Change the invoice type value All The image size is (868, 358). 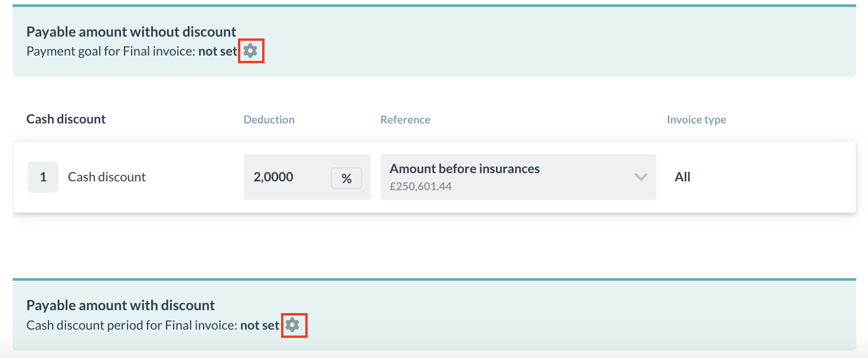tap(683, 177)
